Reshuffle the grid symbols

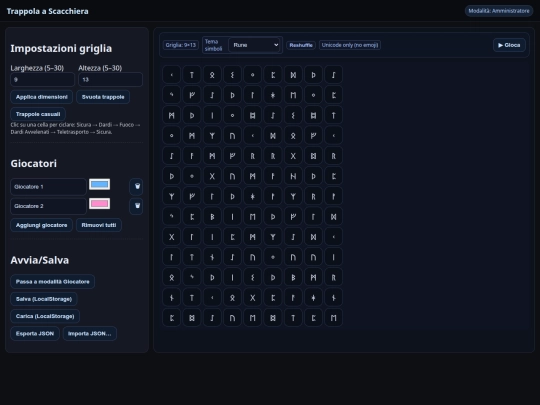pyautogui.click(x=301, y=45)
